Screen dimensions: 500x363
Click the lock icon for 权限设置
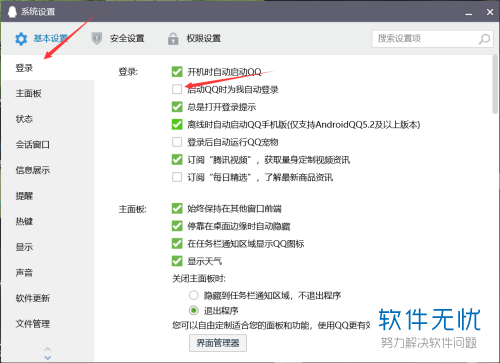pos(173,39)
